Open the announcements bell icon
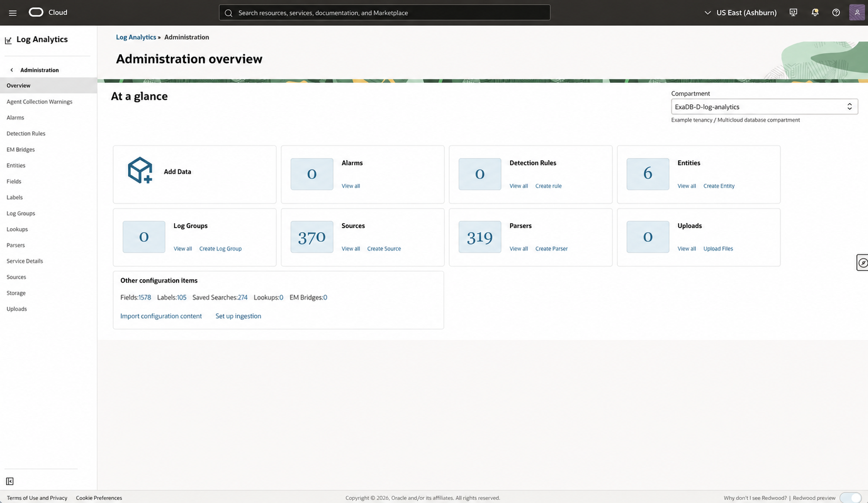 point(815,13)
